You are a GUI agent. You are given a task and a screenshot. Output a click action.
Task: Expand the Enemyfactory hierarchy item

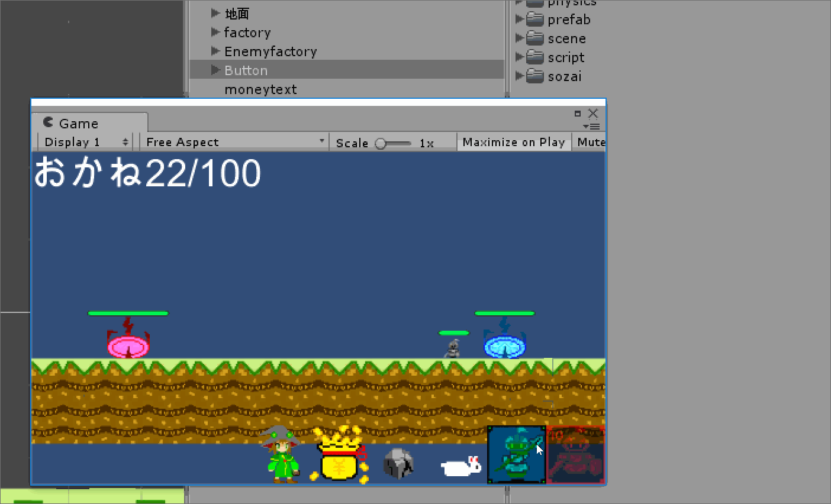pos(215,51)
